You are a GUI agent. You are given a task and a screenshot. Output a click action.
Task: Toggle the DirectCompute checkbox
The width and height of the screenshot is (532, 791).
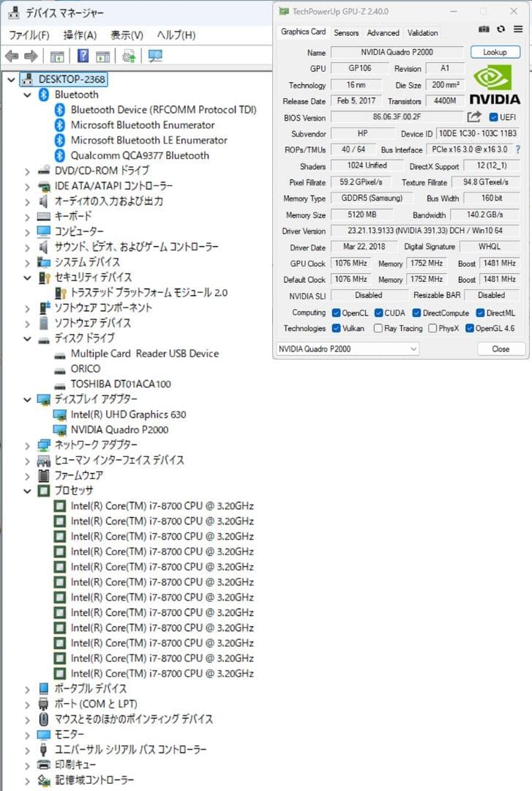(x=416, y=313)
